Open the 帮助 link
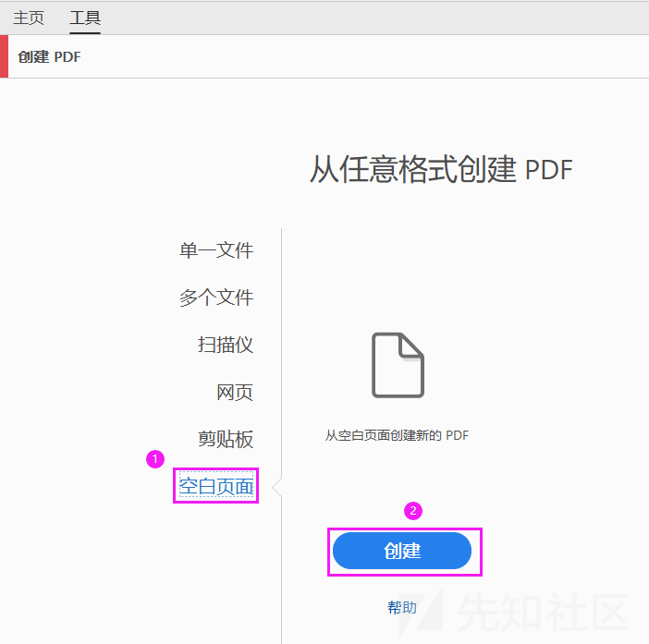This screenshot has width=649, height=644. 402,608
